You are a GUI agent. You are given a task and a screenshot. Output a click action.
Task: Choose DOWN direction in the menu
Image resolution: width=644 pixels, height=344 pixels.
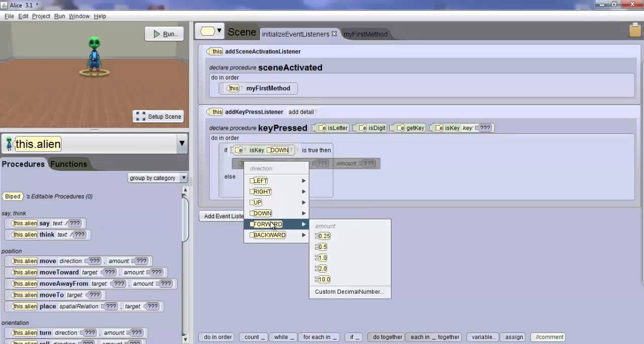[276, 213]
